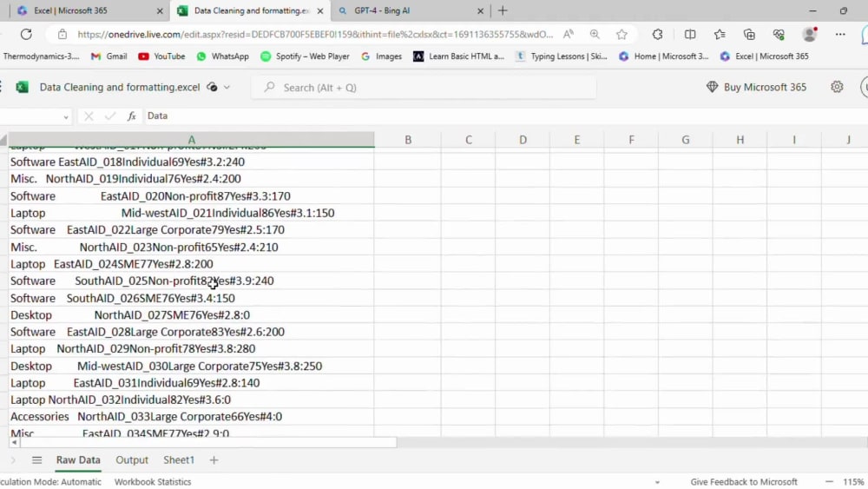Select the cell with AID_021Individual86Yes#3.1:150
Image resolution: width=868 pixels, height=489 pixels.
[192, 213]
